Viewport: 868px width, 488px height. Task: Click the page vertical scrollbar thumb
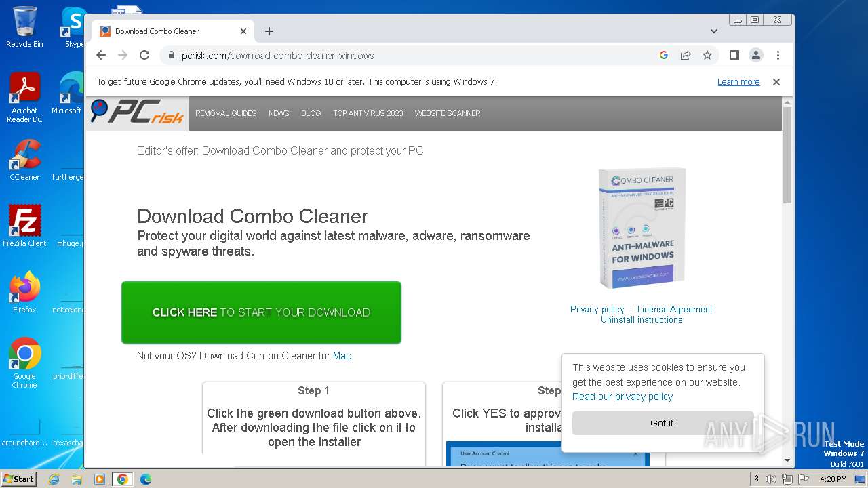[787, 155]
